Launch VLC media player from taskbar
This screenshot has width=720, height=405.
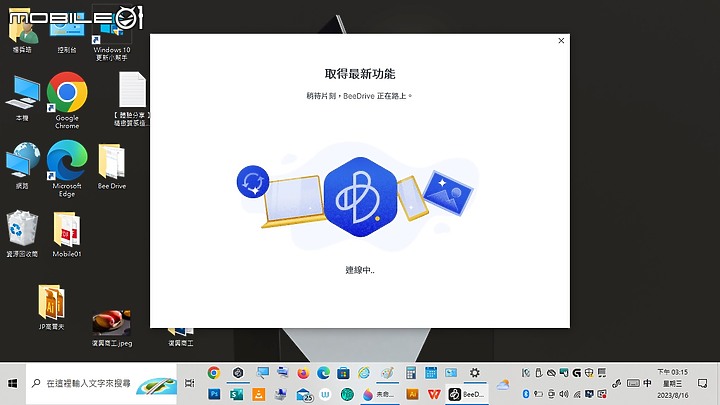click(x=259, y=394)
